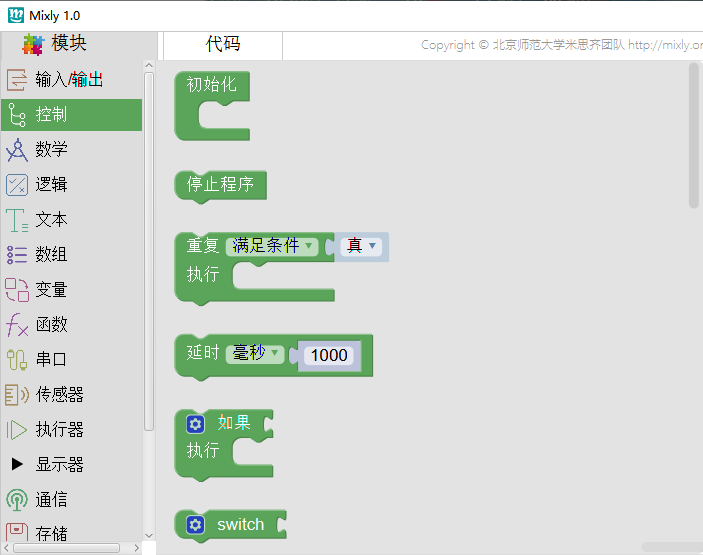Open the 传感器 sensor icon

[x=17, y=395]
